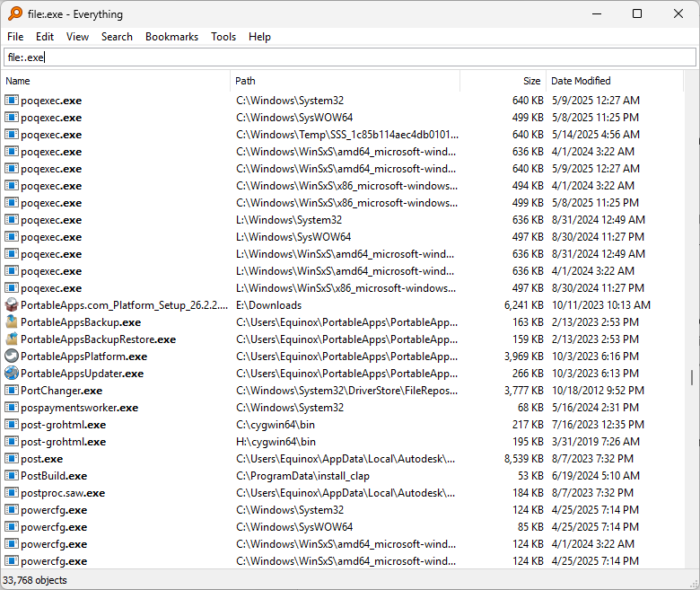
Task: Select the PortChanger.exe file icon
Action: (x=12, y=391)
